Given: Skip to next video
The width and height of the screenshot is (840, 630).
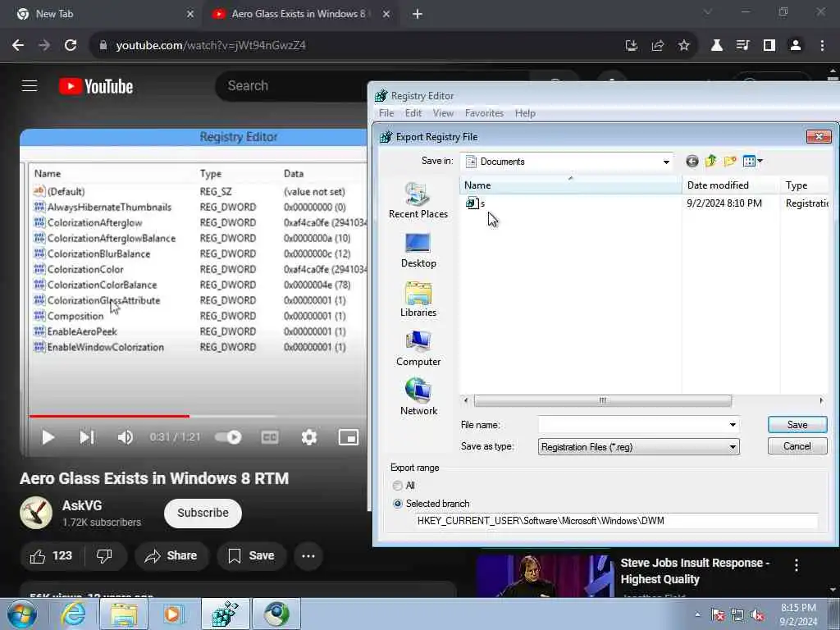Looking at the screenshot, I should (x=87, y=438).
